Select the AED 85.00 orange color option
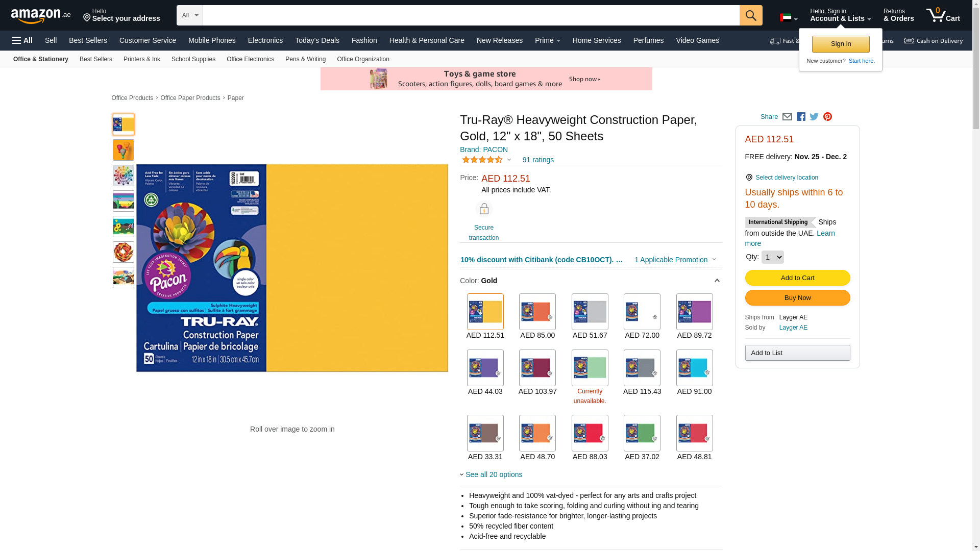The width and height of the screenshot is (980, 551). tap(537, 317)
